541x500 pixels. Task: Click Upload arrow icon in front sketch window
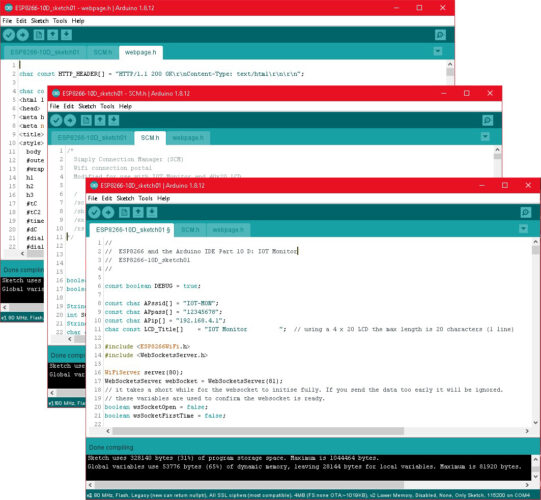point(108,212)
